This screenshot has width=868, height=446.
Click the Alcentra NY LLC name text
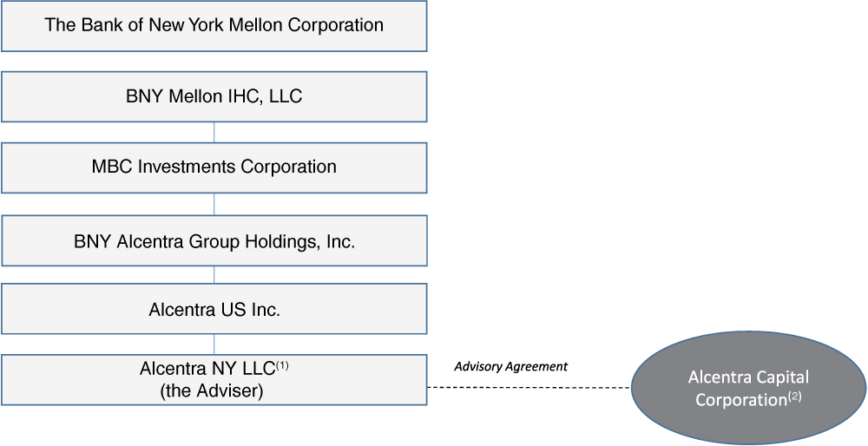point(207,369)
